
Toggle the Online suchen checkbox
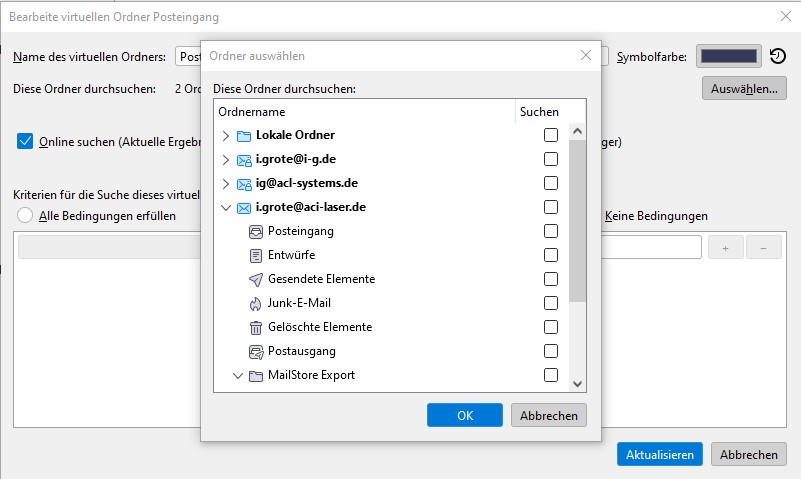click(25, 141)
